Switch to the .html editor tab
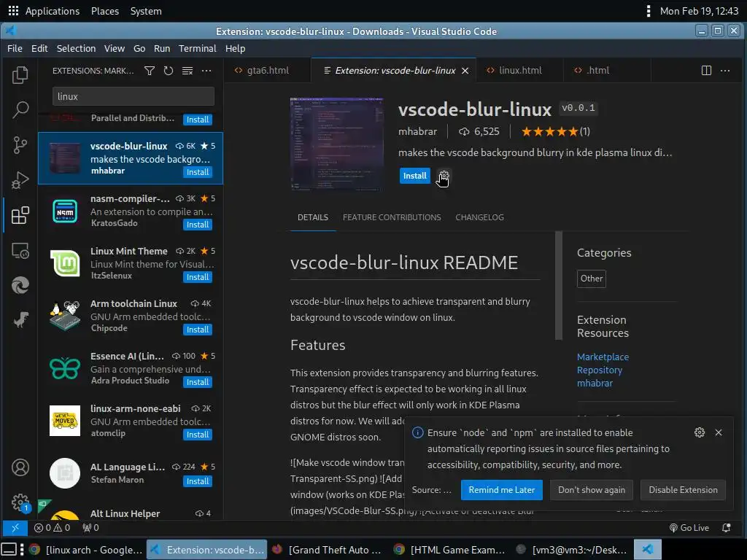The width and height of the screenshot is (747, 560). pos(598,71)
